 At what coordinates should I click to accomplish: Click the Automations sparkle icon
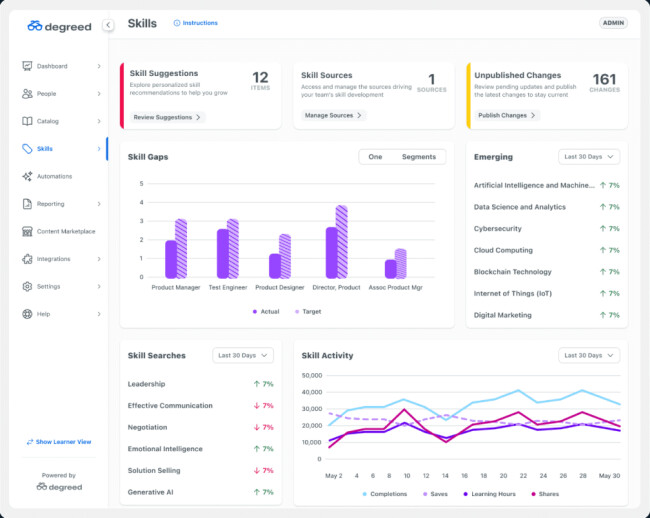tap(27, 176)
